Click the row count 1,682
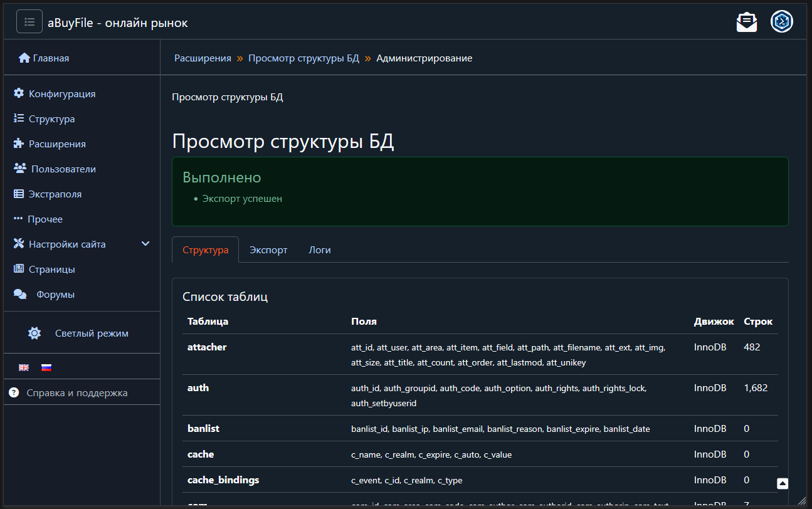 coord(756,387)
